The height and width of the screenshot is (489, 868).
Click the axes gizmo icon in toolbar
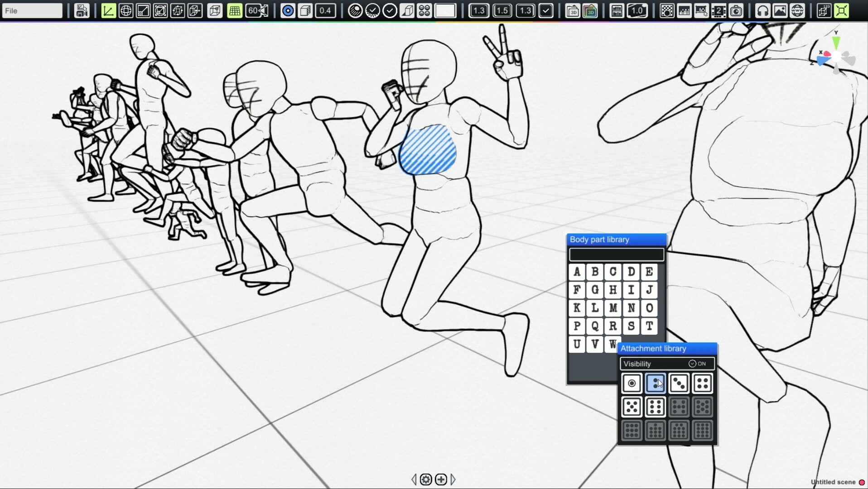(108, 10)
